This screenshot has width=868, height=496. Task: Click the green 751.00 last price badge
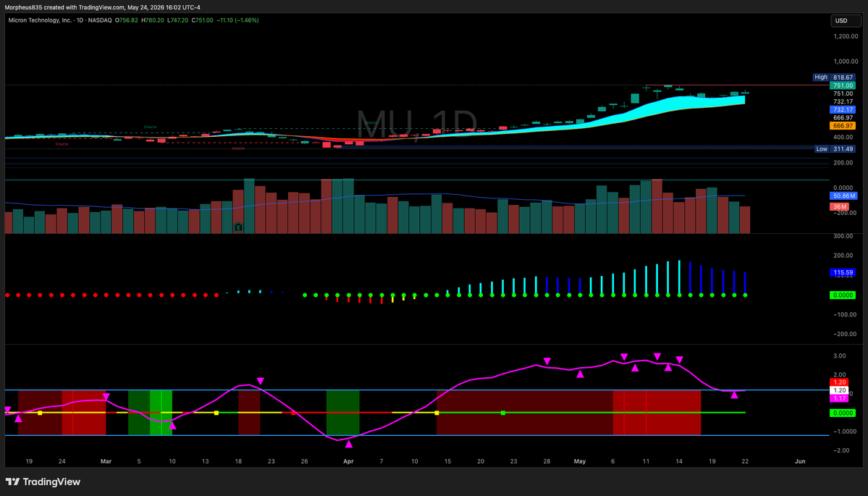[x=843, y=85]
